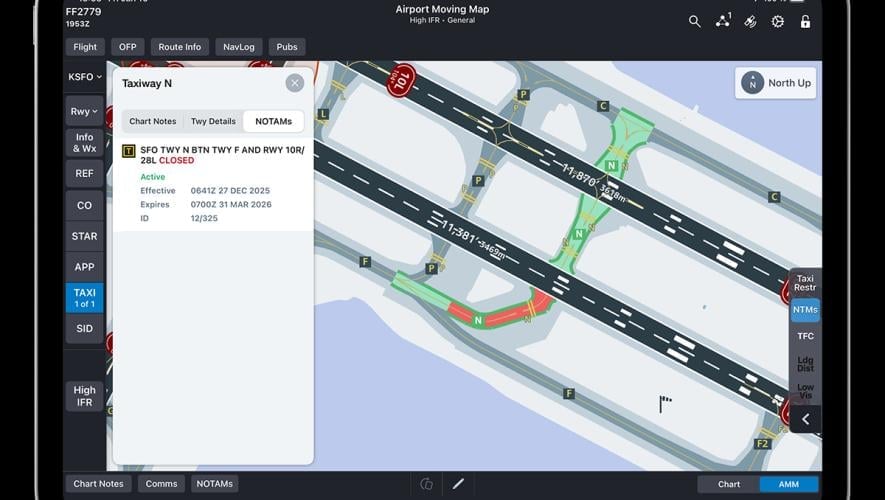The width and height of the screenshot is (885, 500).
Task: Switch to the Twy Details tab
Action: pos(213,121)
